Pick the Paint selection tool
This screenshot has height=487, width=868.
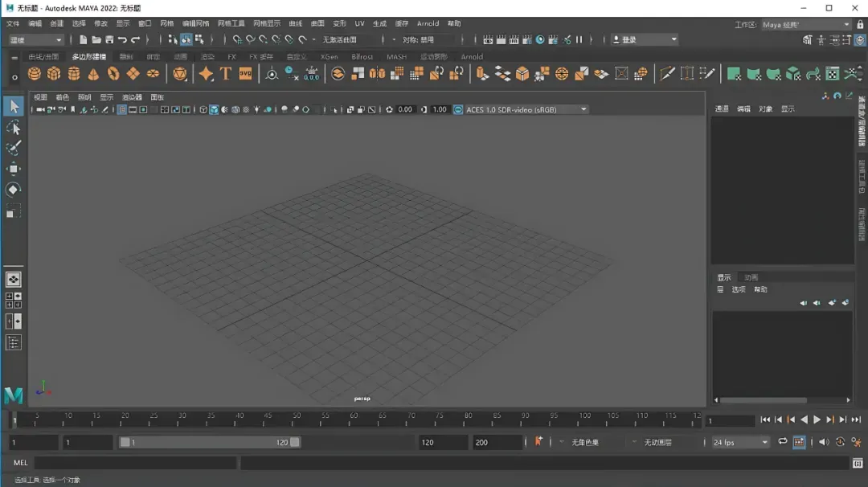(x=14, y=149)
